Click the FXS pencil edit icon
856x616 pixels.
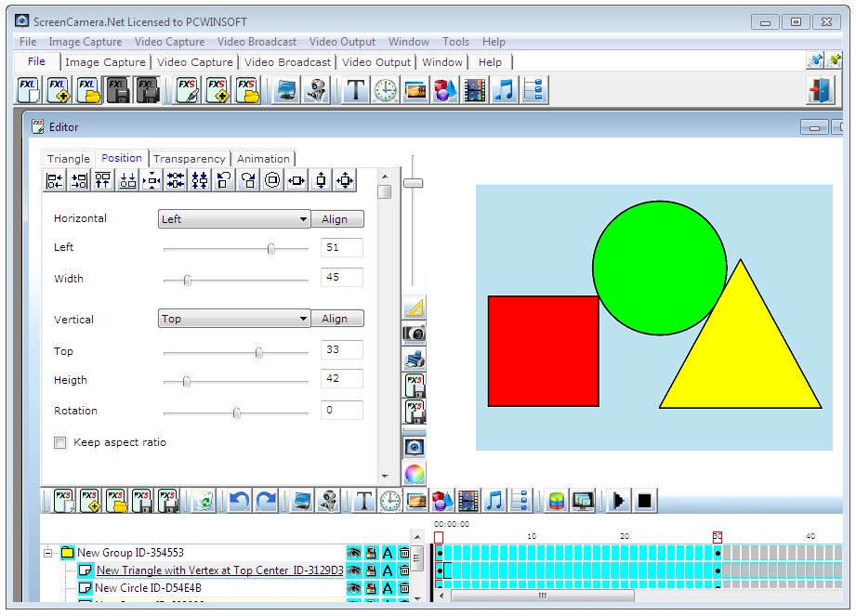[187, 90]
